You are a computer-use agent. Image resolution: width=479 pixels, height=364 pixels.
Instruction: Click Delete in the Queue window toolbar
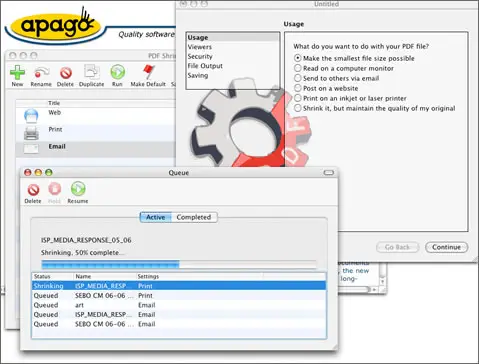[x=33, y=190]
